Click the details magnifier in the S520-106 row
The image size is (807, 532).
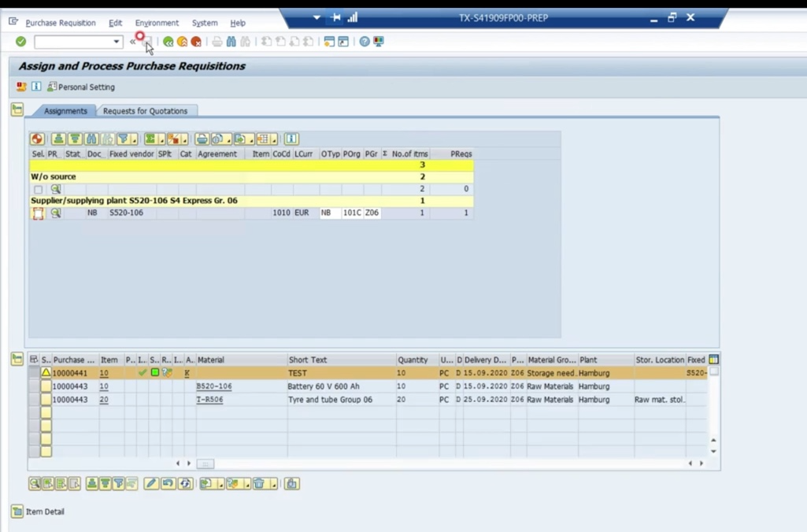click(x=56, y=212)
